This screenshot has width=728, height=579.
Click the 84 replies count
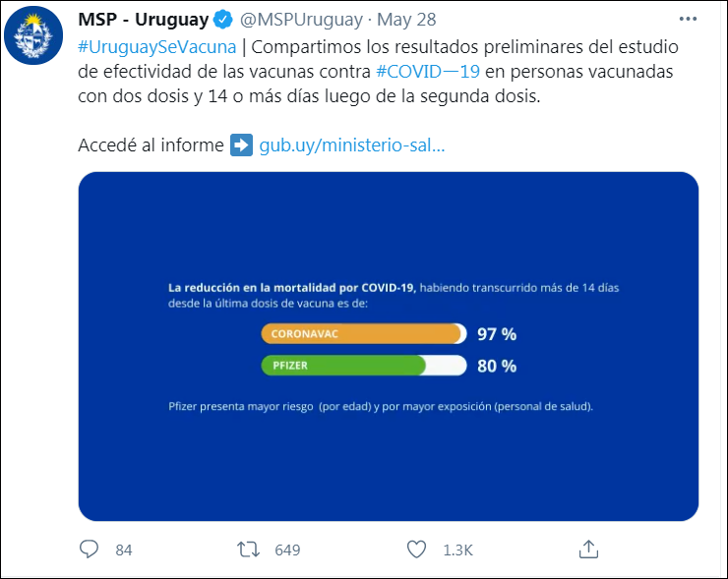pyautogui.click(x=123, y=550)
